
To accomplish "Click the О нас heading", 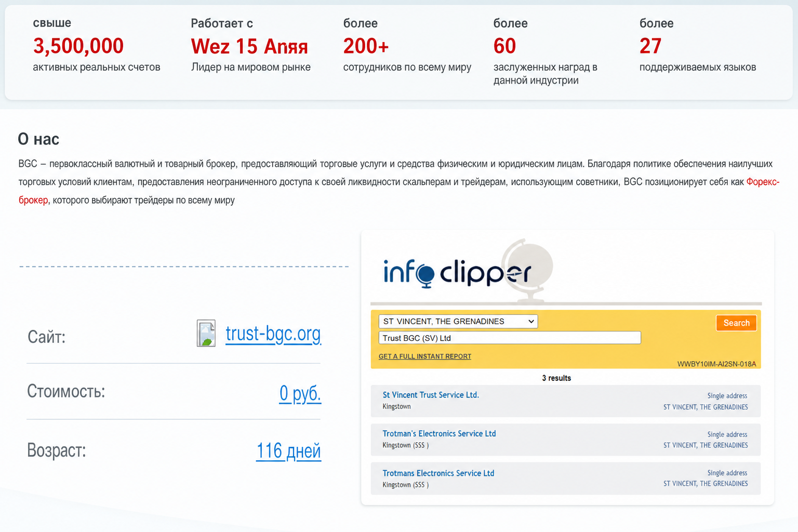I will [x=38, y=139].
